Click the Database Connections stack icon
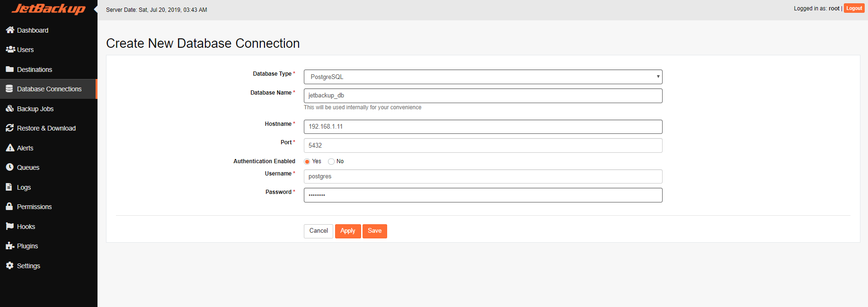This screenshot has height=307, width=868. click(x=9, y=88)
